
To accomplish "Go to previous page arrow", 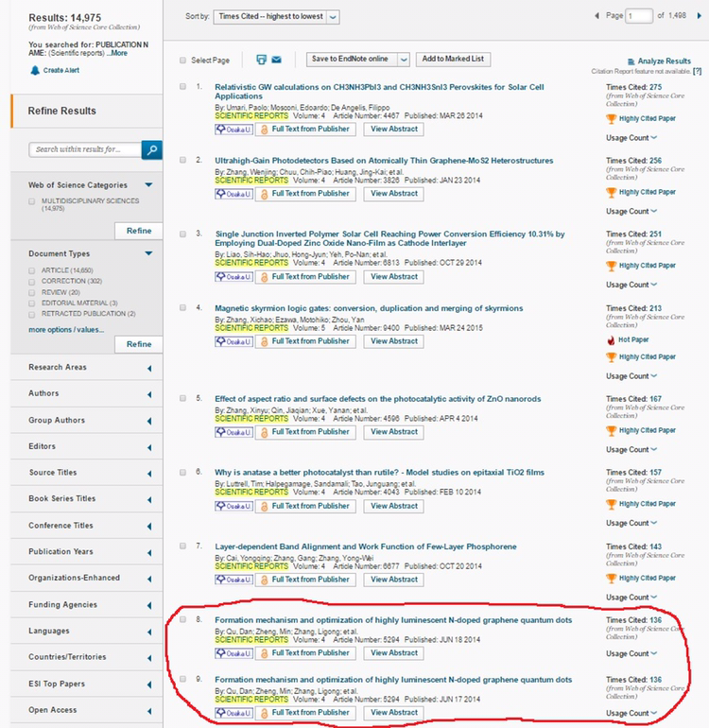I will [x=597, y=16].
